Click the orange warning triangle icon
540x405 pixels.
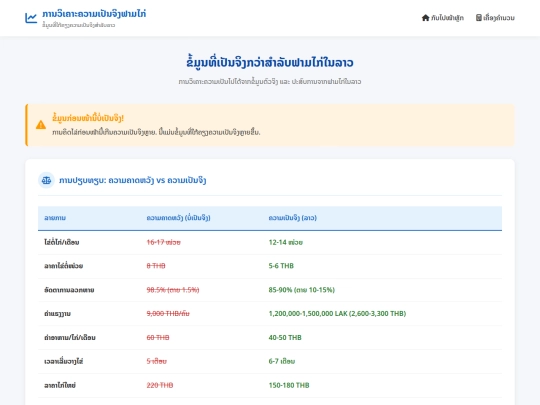41,125
